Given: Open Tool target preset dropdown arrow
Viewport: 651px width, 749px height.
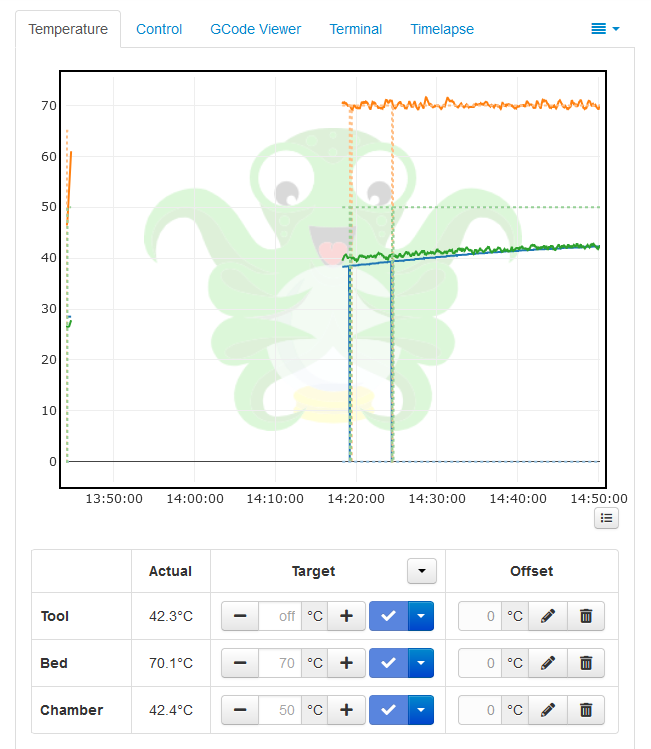Looking at the screenshot, I should pos(421,616).
